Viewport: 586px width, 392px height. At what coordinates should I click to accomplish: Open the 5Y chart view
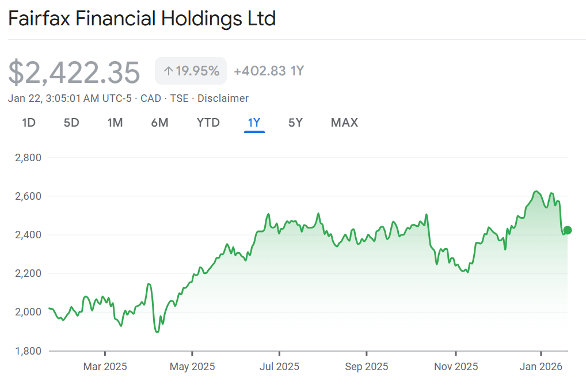click(x=295, y=123)
